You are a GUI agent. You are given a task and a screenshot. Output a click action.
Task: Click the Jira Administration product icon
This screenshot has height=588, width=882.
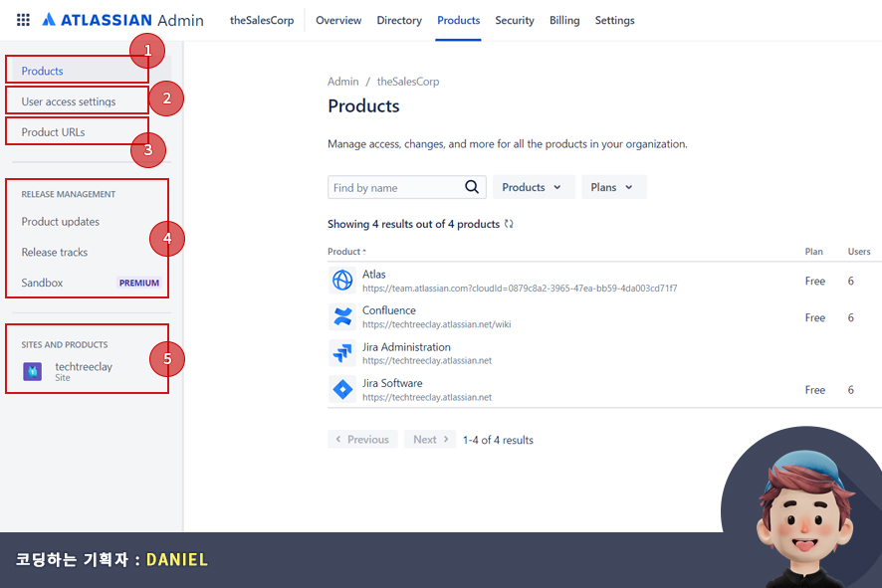[x=342, y=353]
